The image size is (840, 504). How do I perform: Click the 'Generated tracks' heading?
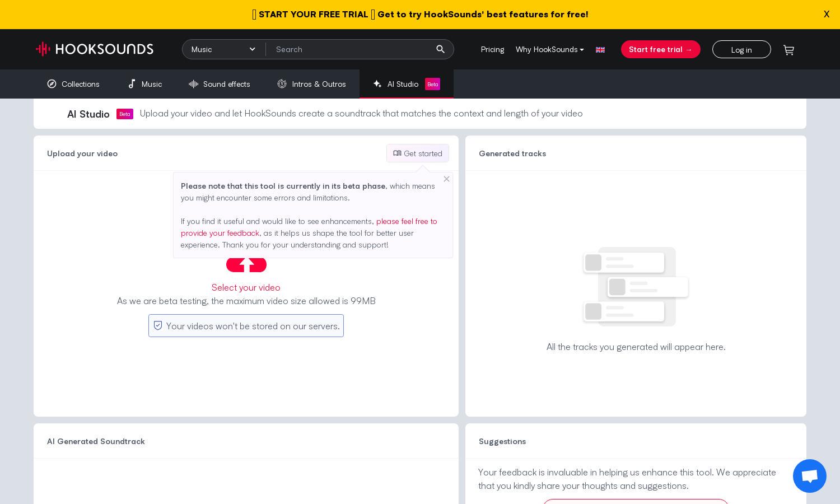512,153
